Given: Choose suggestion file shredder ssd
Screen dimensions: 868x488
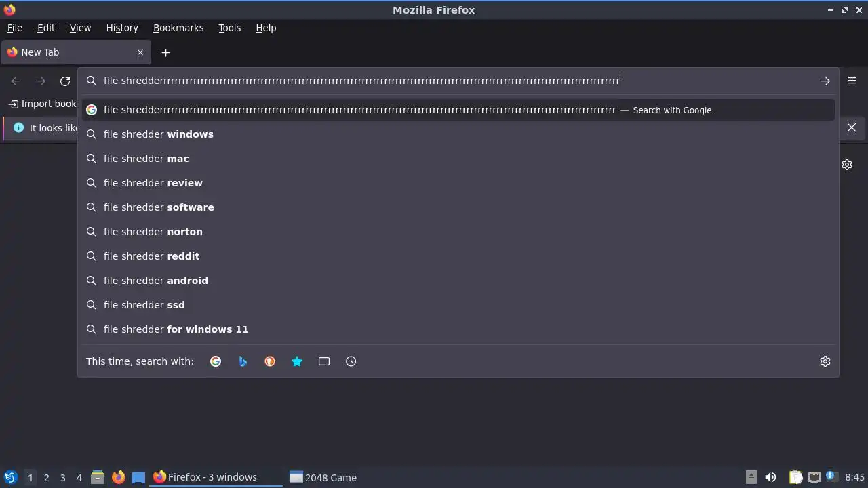Looking at the screenshot, I should (x=458, y=305).
